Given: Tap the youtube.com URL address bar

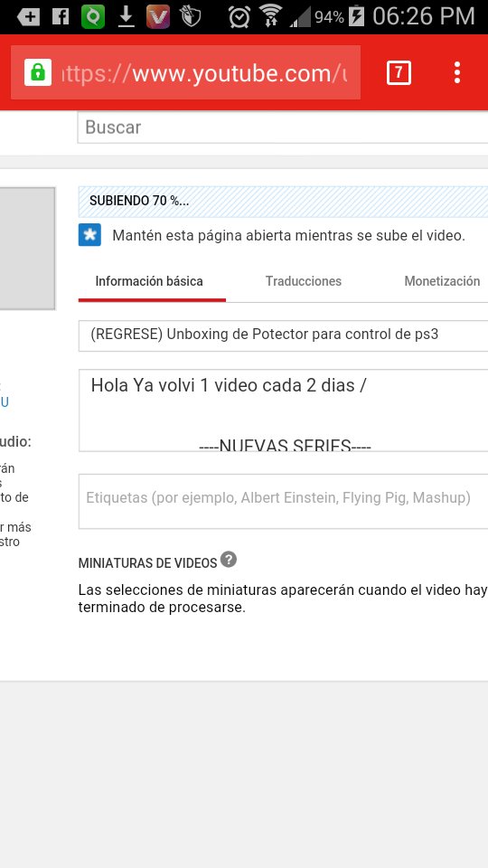Looking at the screenshot, I should (186, 72).
